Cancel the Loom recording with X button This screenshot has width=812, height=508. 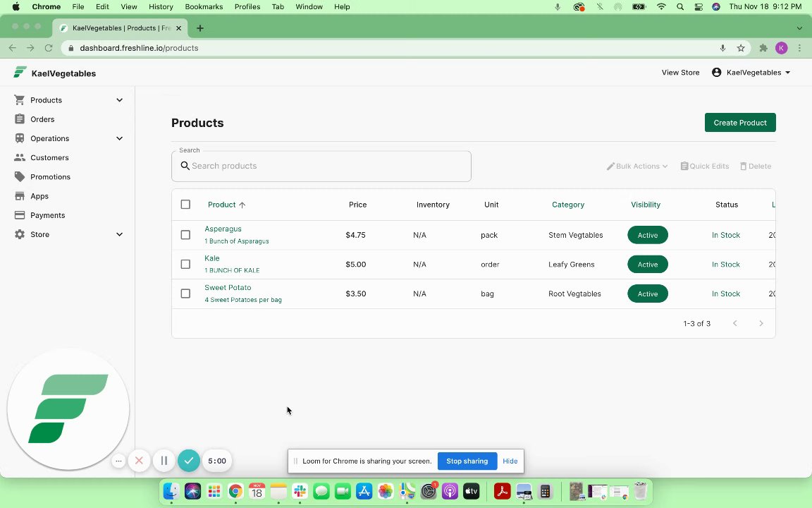[139, 461]
